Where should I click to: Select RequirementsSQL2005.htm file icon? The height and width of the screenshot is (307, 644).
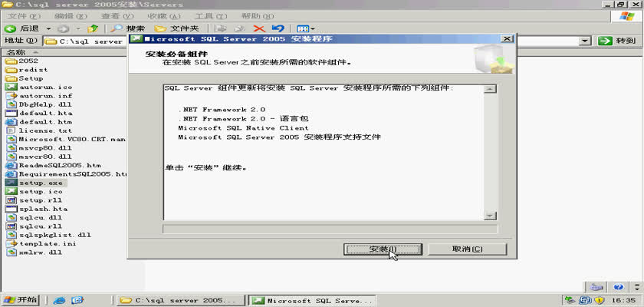[11, 174]
